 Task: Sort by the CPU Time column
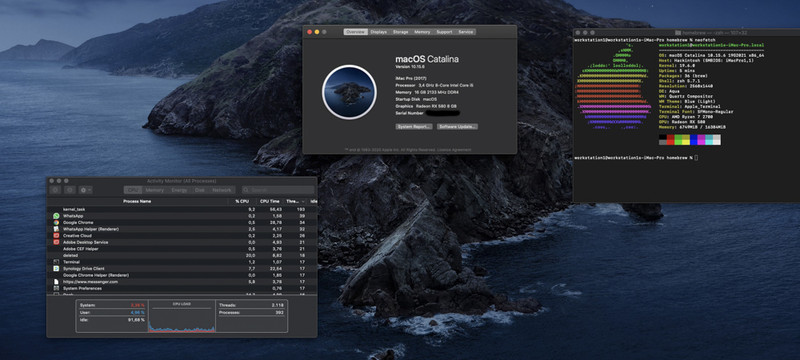click(x=269, y=201)
